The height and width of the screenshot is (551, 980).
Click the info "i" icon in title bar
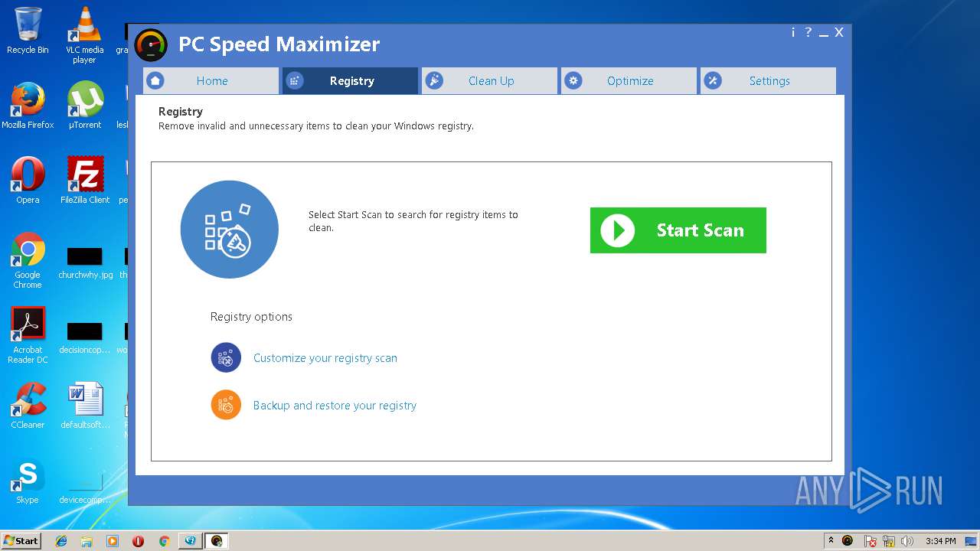(793, 32)
